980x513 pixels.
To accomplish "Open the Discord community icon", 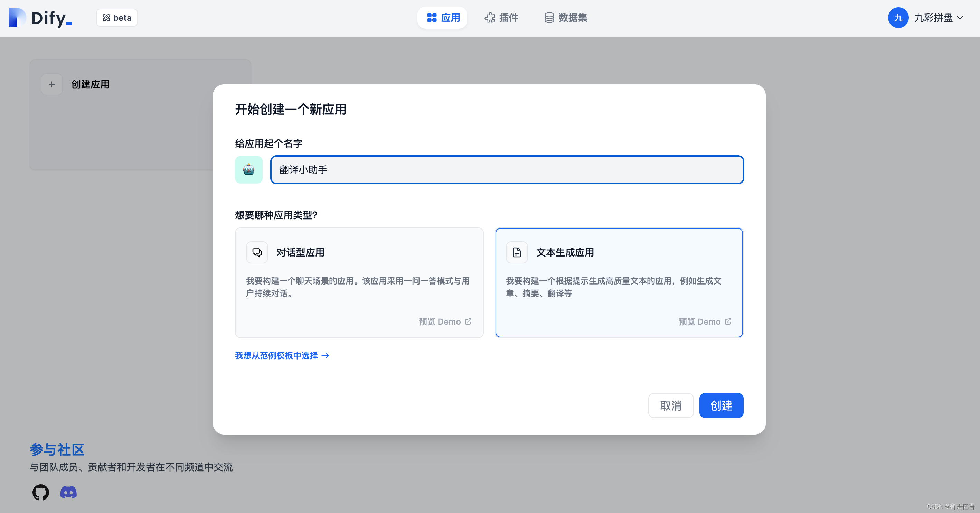I will 68,493.
